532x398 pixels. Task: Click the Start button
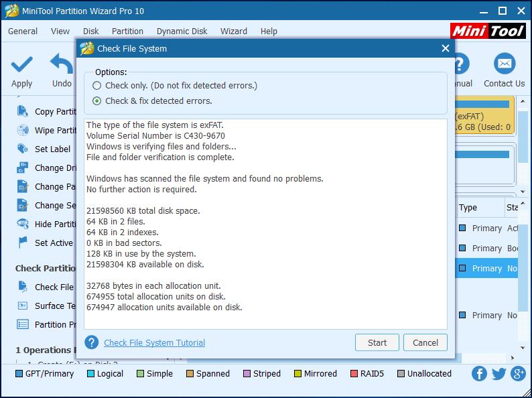click(x=377, y=342)
